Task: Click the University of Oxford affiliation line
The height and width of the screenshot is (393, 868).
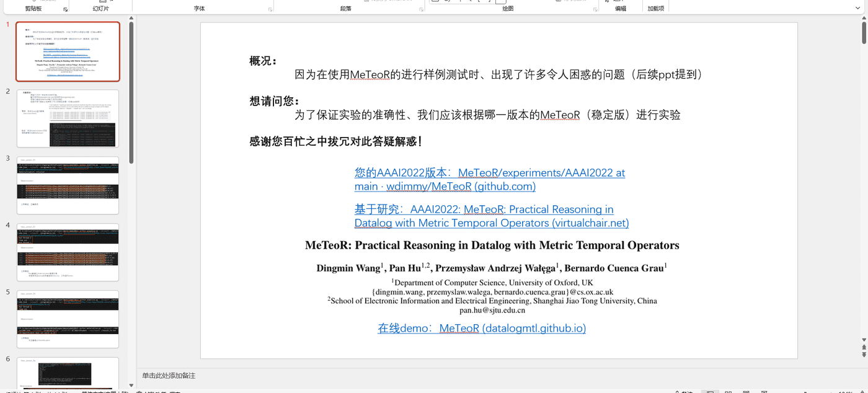Action: pos(492,283)
